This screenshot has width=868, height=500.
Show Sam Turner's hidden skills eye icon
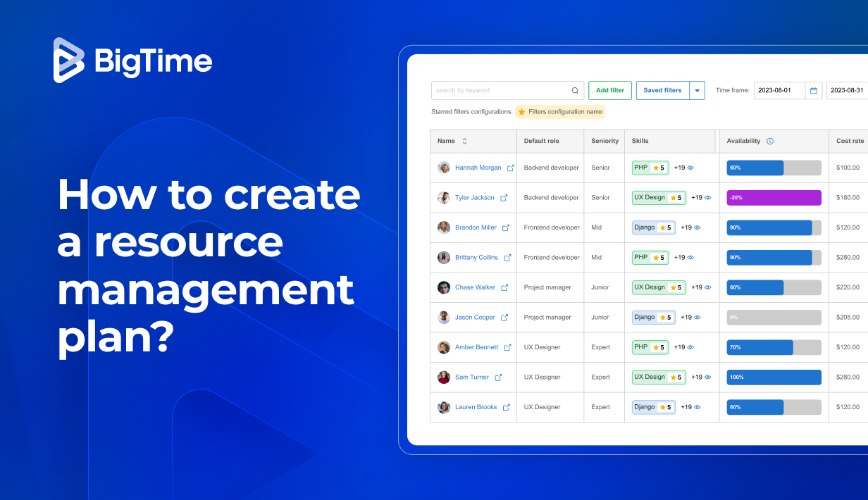pyautogui.click(x=707, y=377)
